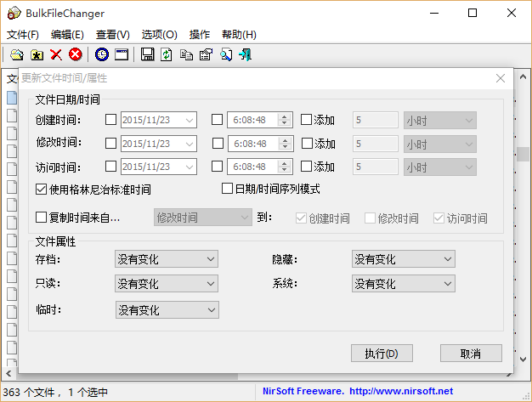Expand the 隐藏 attribute dropdown
The width and height of the screenshot is (532, 402).
pyautogui.click(x=403, y=259)
